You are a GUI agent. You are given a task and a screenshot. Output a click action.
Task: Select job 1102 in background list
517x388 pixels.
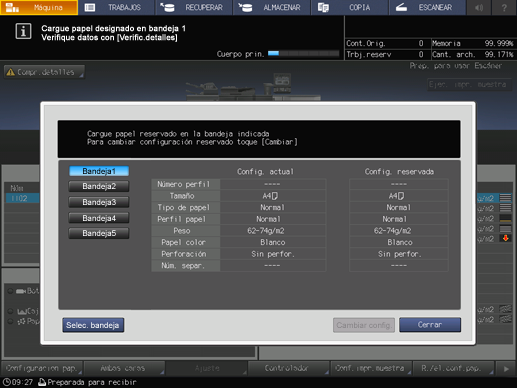pos(22,198)
